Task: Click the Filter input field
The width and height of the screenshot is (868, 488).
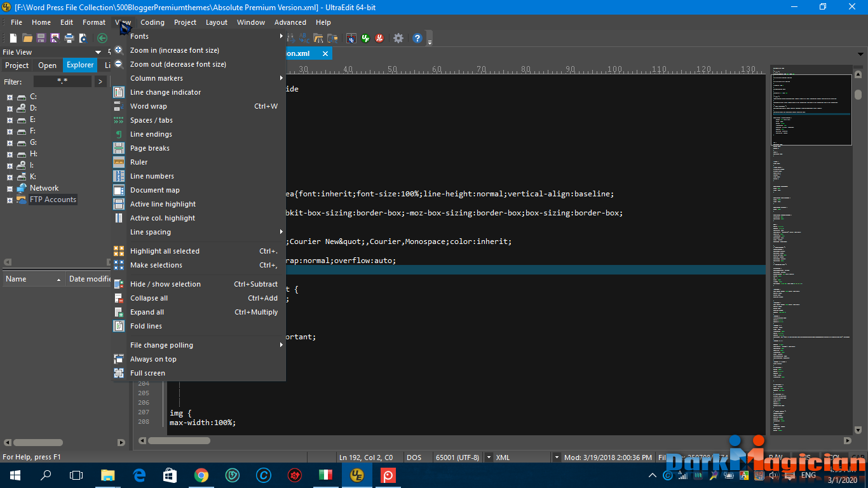Action: [62, 81]
